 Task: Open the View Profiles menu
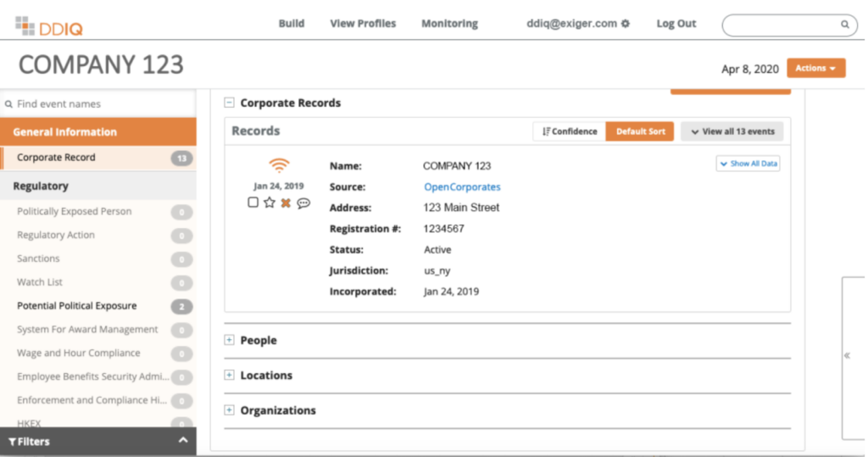tap(363, 24)
